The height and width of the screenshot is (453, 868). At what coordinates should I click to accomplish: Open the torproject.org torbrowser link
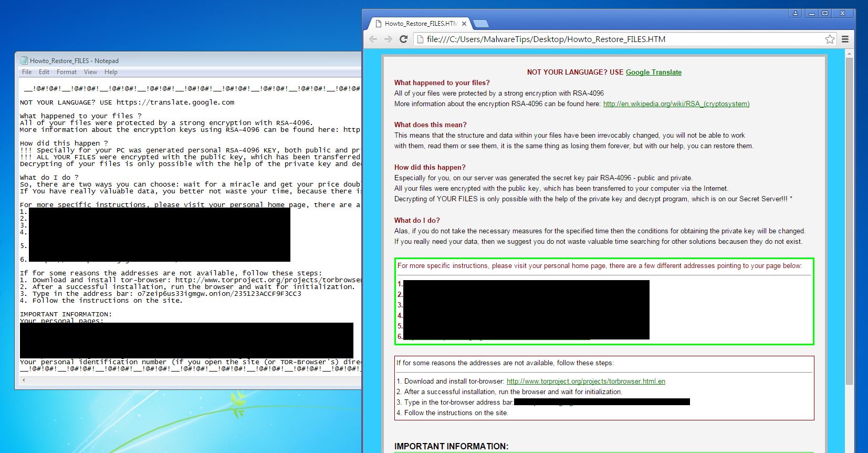click(586, 382)
